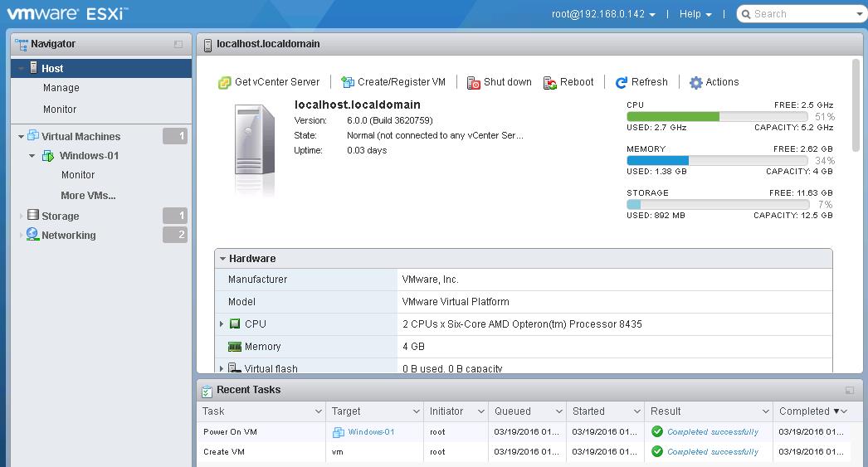868x467 pixels.
Task: Minimize the Navigator panel
Action: [x=178, y=45]
